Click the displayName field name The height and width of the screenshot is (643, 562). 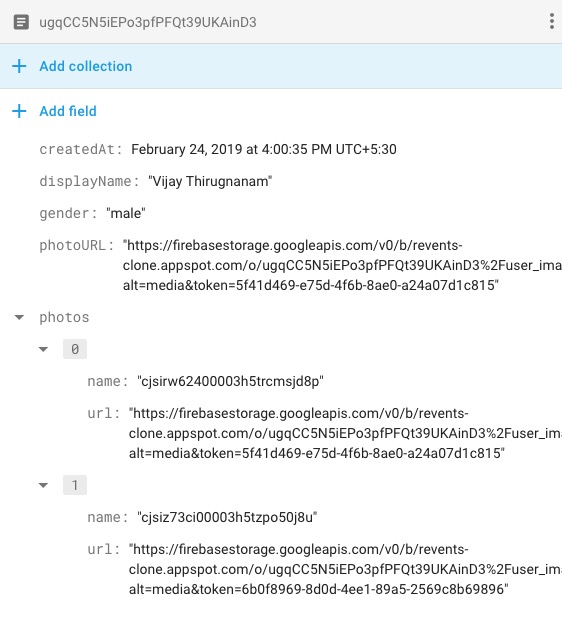click(x=89, y=181)
